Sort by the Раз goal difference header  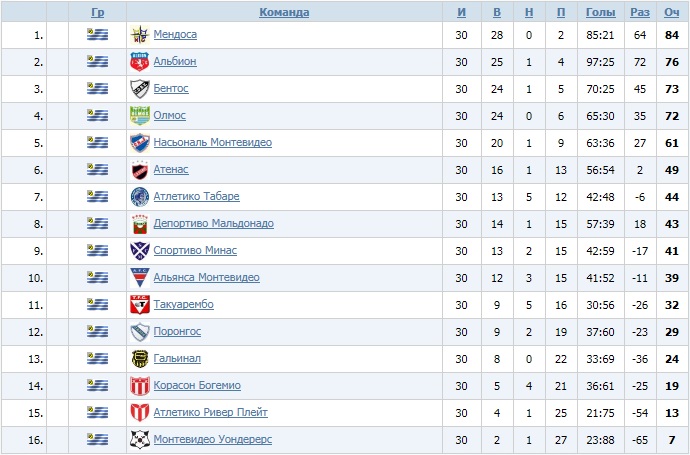tap(640, 13)
